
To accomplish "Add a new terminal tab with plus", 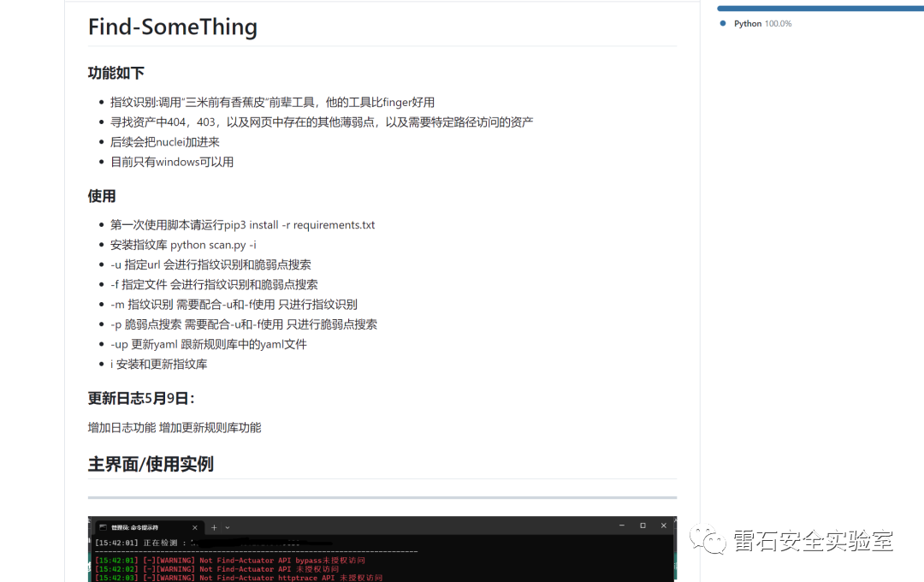I will [x=214, y=528].
